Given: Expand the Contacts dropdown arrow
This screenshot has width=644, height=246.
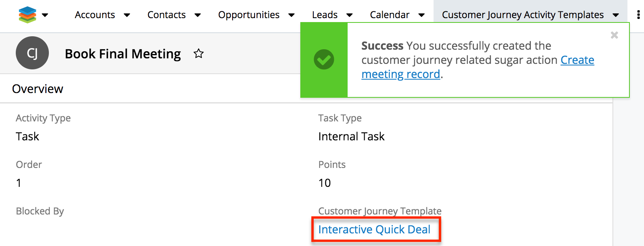Looking at the screenshot, I should coord(198,15).
